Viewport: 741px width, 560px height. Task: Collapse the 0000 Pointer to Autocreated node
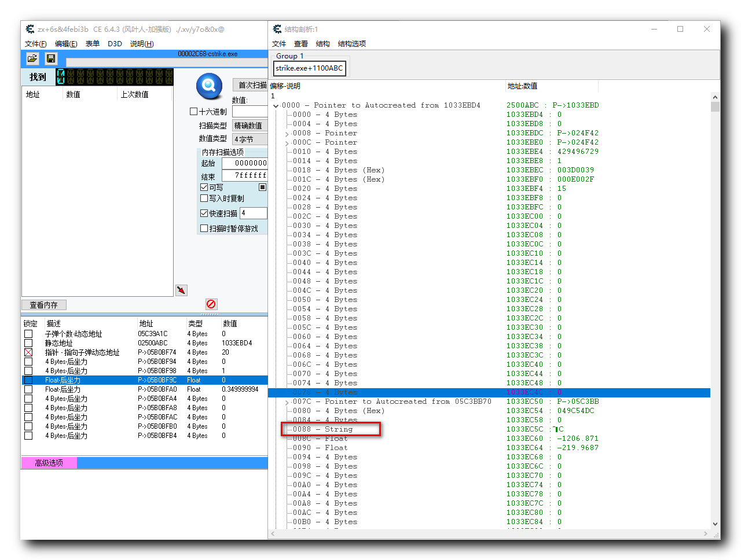[276, 106]
